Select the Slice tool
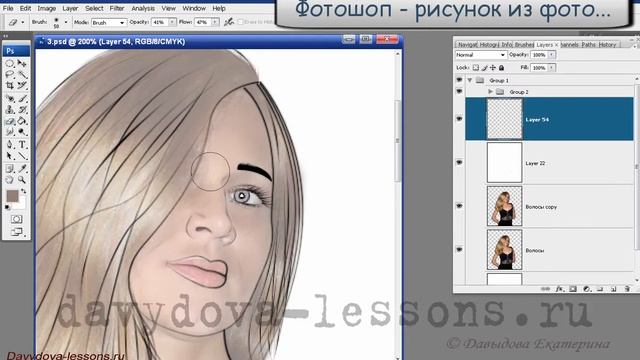The height and width of the screenshot is (360, 640). click(x=22, y=86)
